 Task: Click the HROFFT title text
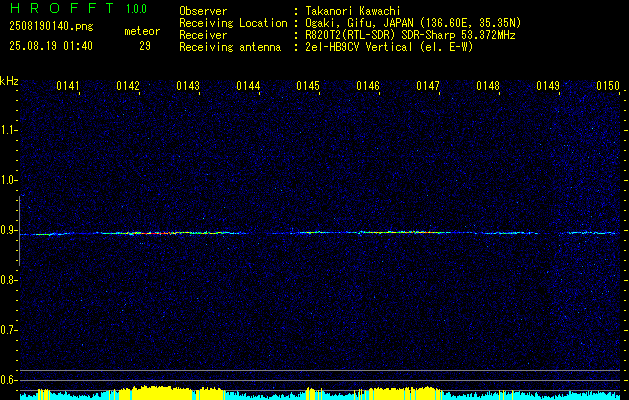tap(62, 8)
